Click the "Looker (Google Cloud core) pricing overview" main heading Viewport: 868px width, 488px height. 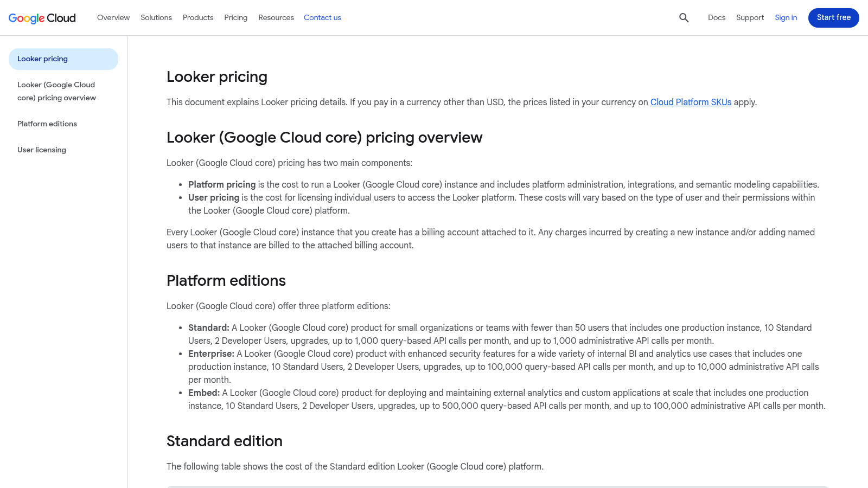pos(324,138)
